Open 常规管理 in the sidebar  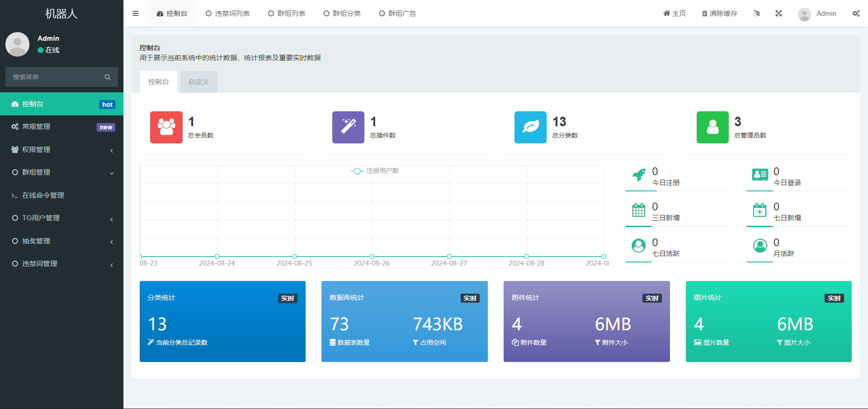[x=61, y=127]
